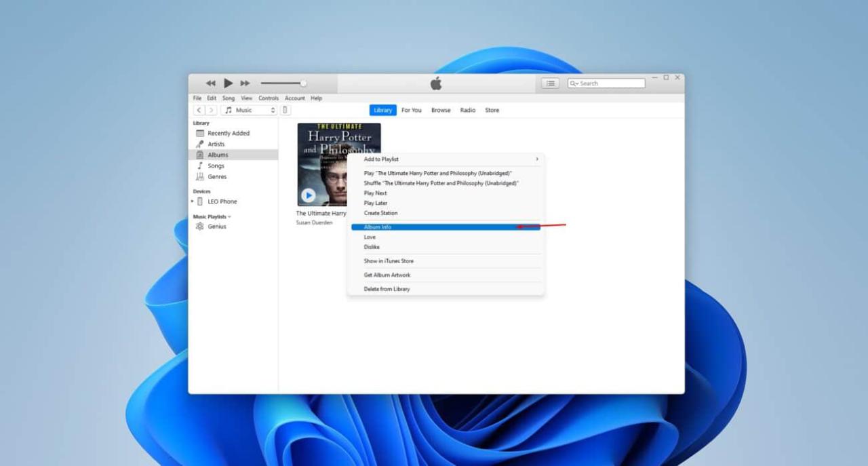Adjust the volume slider
This screenshot has width=868, height=466.
[x=283, y=83]
